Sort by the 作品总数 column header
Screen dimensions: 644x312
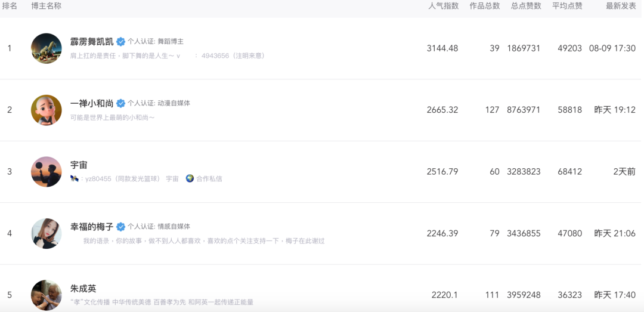coord(485,6)
